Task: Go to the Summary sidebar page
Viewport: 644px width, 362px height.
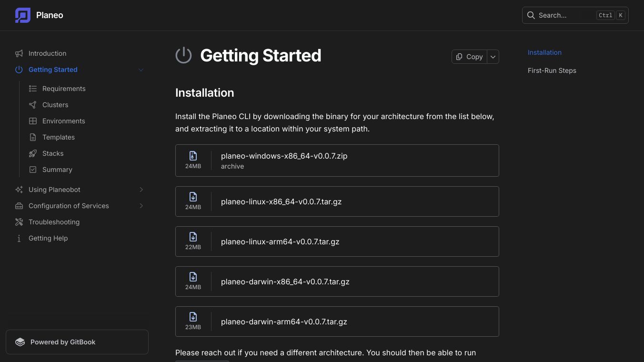Action: click(x=57, y=170)
